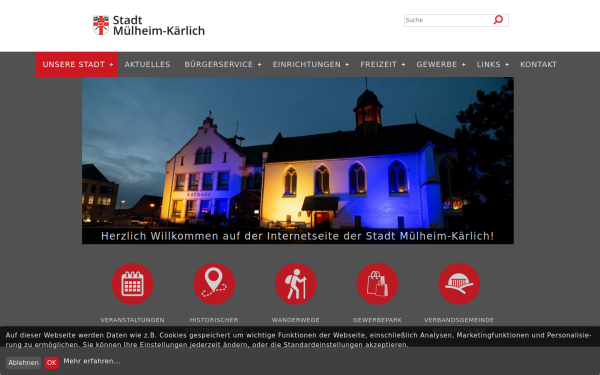Expand the plus beside Freizeit
Image resolution: width=600 pixels, height=375 pixels.
pos(403,65)
